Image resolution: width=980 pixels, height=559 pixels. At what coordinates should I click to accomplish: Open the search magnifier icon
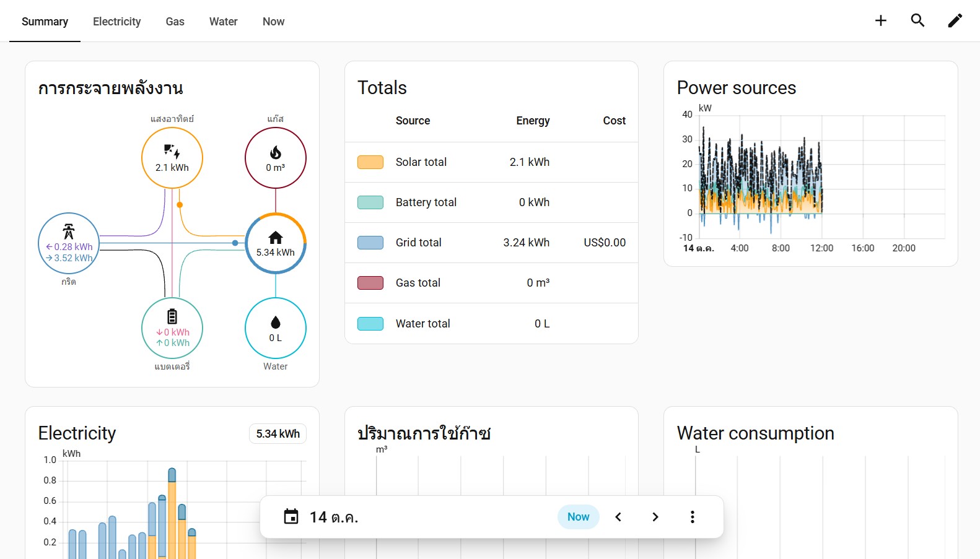point(917,21)
